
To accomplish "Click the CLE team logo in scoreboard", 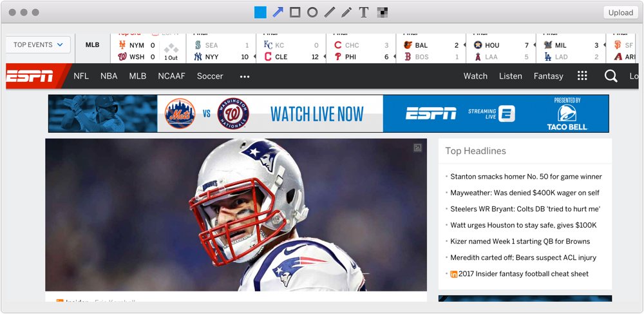I will tap(268, 57).
